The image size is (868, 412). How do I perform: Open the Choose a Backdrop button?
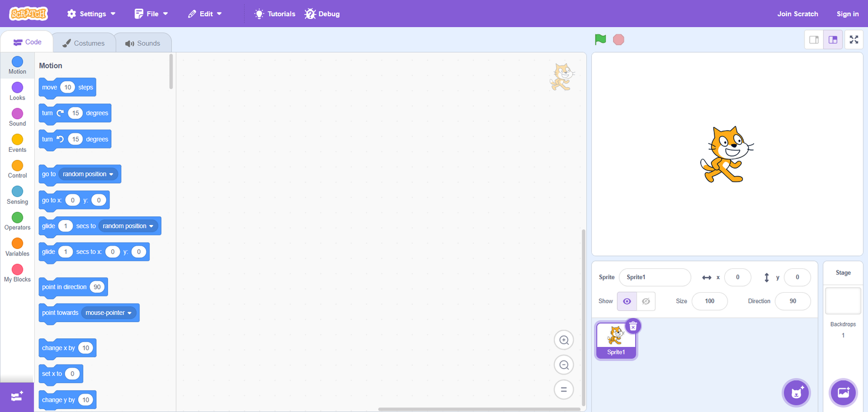click(x=843, y=392)
